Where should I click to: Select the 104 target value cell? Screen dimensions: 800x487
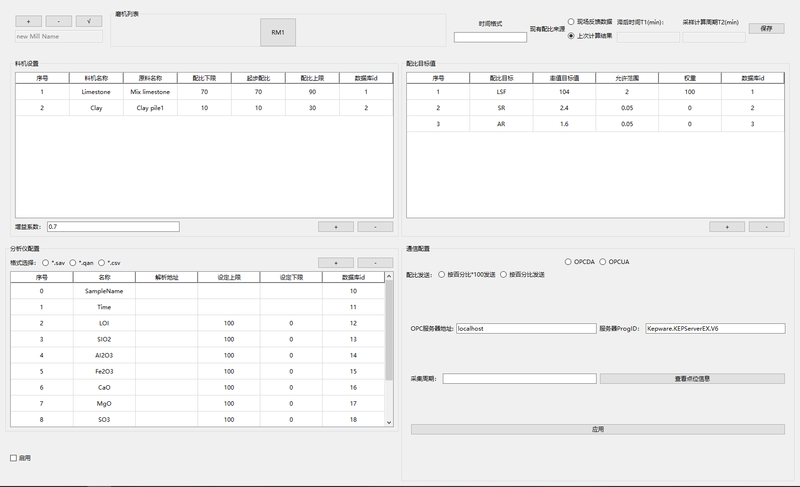pos(564,92)
